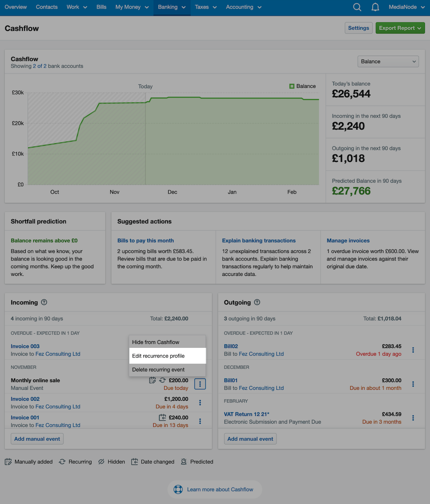Open Bill01
Screen dimensions: 430x504
click(231, 380)
